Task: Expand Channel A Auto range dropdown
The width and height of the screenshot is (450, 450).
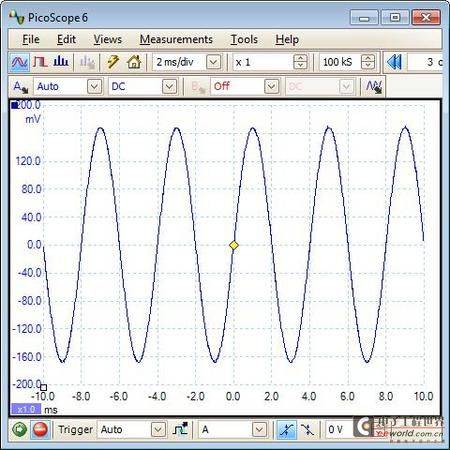Action: pyautogui.click(x=94, y=87)
